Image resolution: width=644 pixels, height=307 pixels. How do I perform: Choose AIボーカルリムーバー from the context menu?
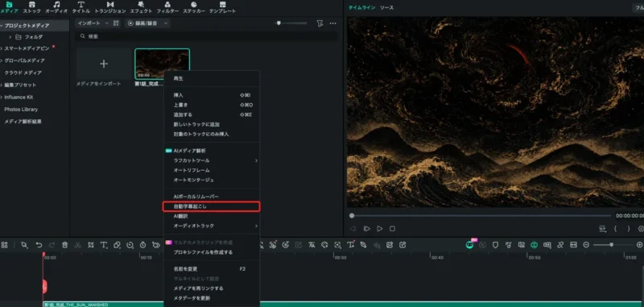(212, 197)
